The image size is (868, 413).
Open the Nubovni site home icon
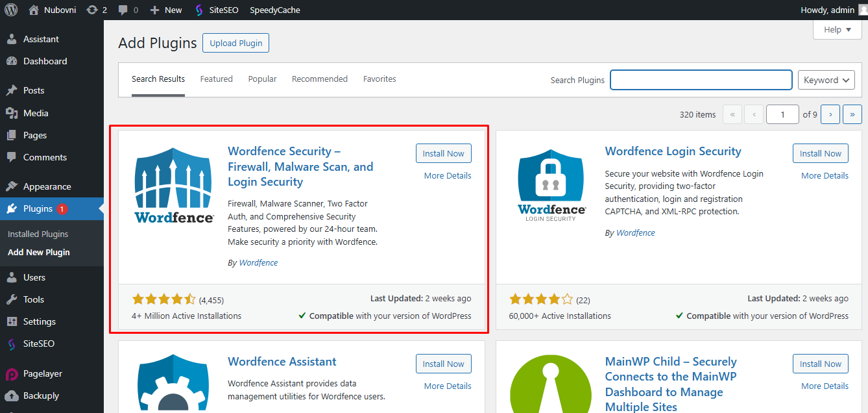point(34,10)
